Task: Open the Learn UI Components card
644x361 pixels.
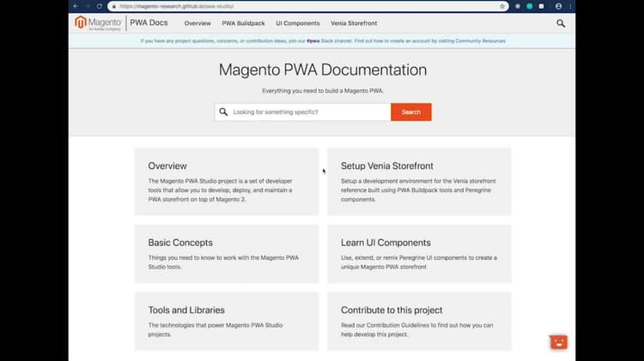Action: [x=419, y=254]
